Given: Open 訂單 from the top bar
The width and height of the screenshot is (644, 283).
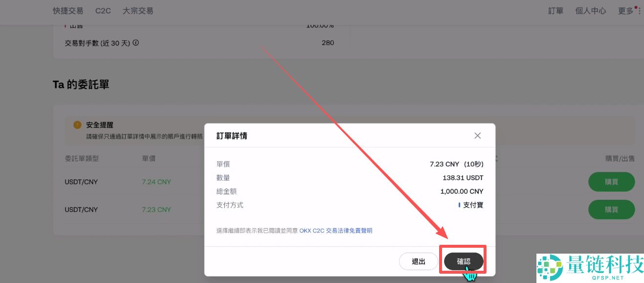Looking at the screenshot, I should 555,11.
